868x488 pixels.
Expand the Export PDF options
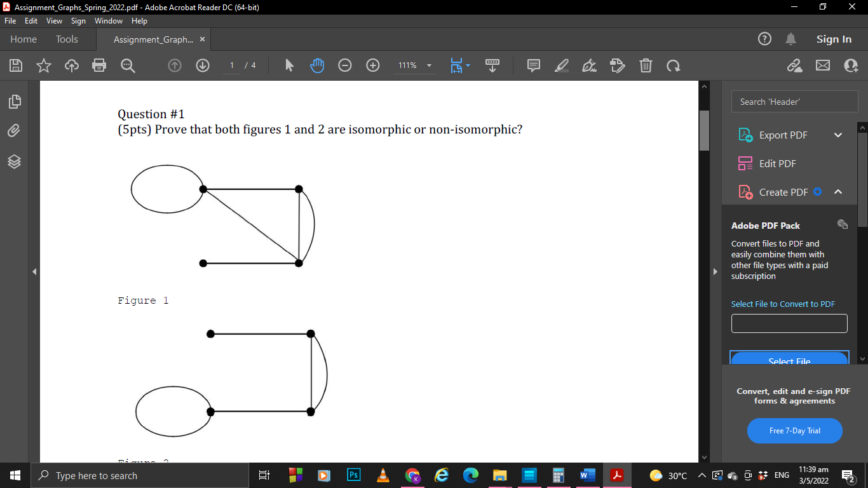(x=838, y=135)
